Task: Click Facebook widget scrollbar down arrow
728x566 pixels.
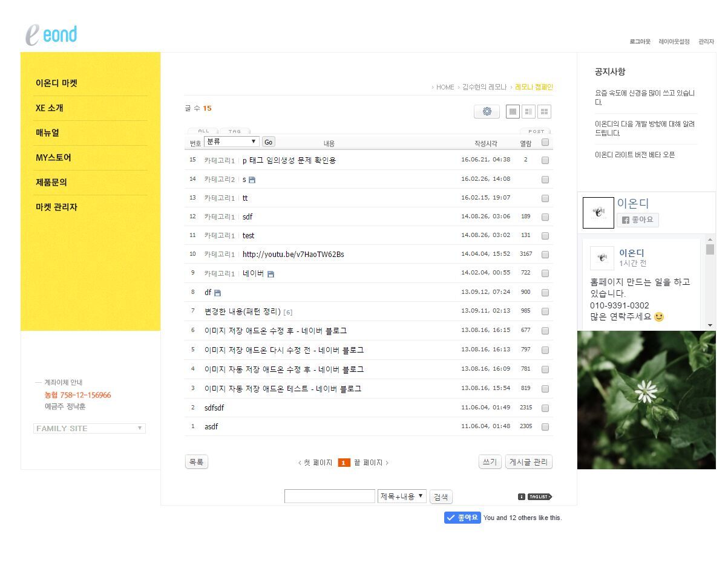Action: (x=710, y=325)
